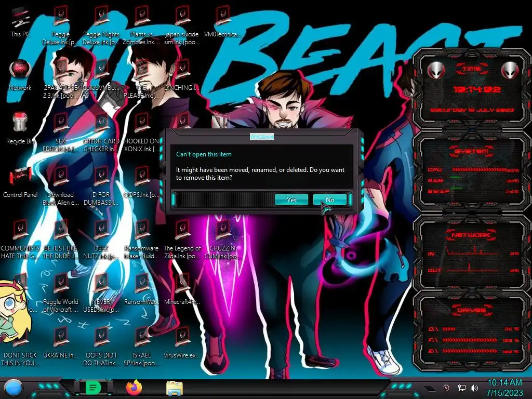Open the Start orb on the taskbar
Viewport: 532px width, 399px height.
(13, 388)
